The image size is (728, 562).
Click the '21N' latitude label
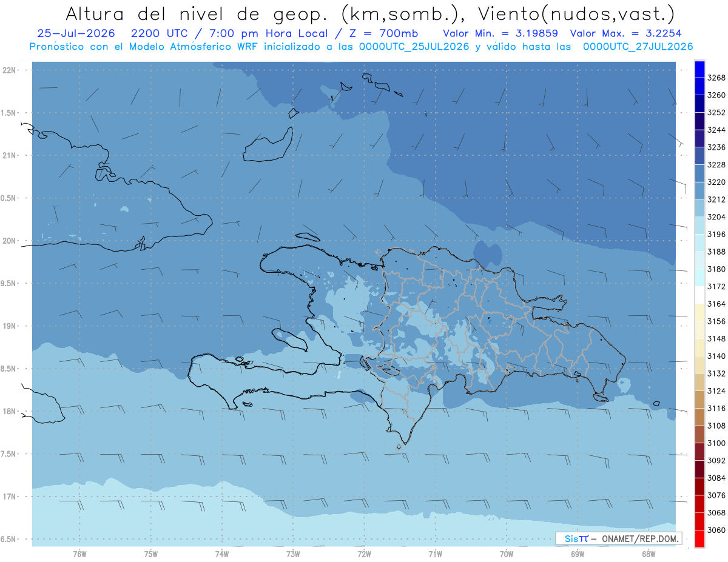point(9,156)
